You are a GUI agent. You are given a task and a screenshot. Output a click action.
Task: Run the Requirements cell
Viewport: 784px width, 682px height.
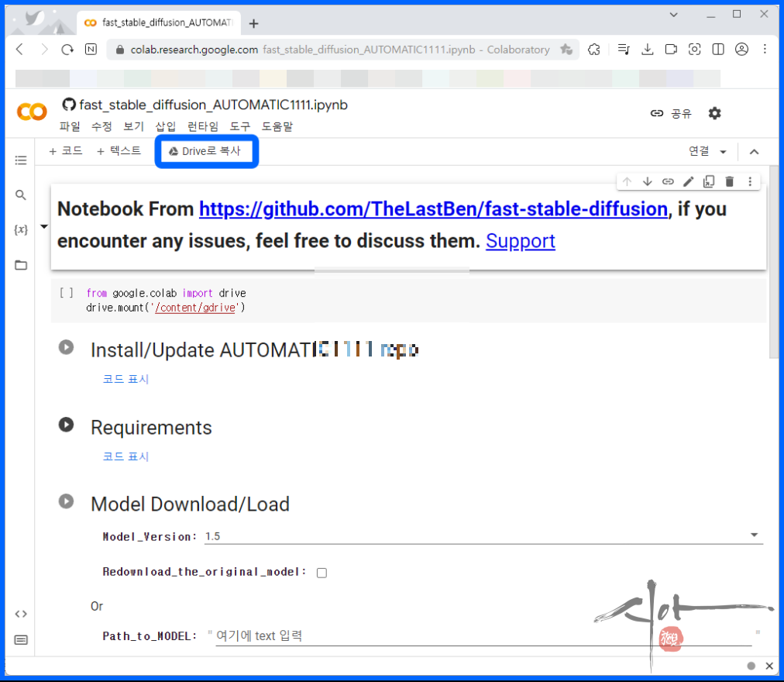66,425
